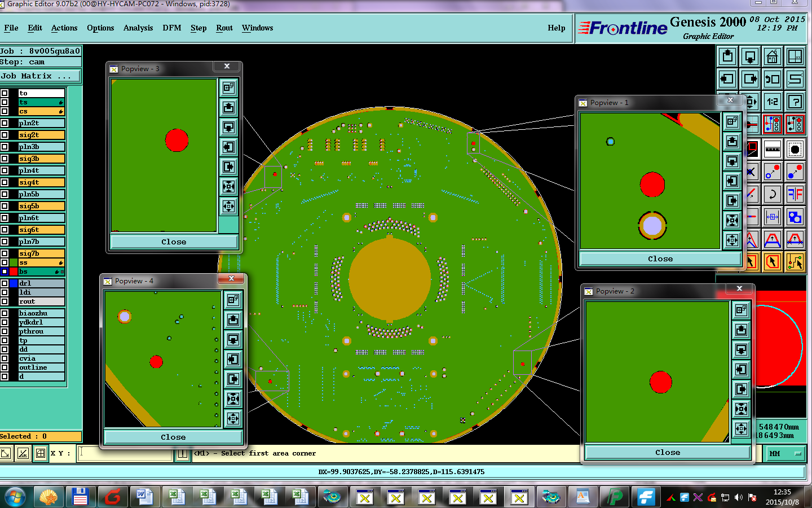
Task: Open the Word document in taskbar
Action: tap(144, 497)
